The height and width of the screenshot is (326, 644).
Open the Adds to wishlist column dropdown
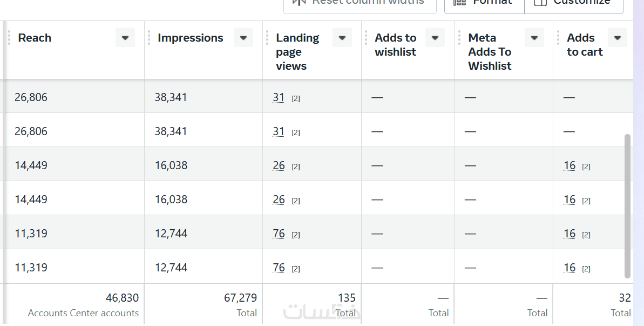[x=435, y=38]
